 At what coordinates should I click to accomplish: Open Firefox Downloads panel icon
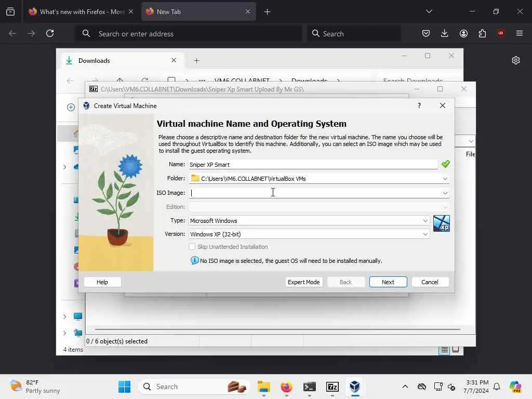pos(445,33)
